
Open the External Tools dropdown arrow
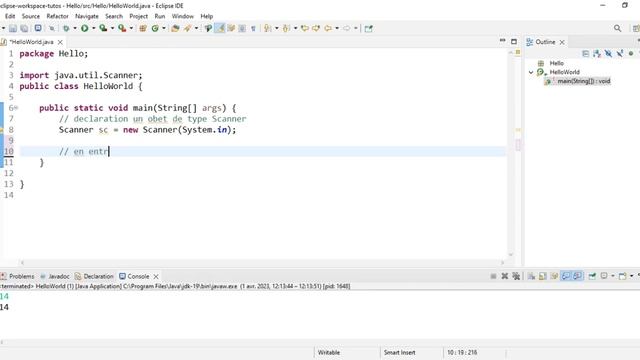pos(131,28)
